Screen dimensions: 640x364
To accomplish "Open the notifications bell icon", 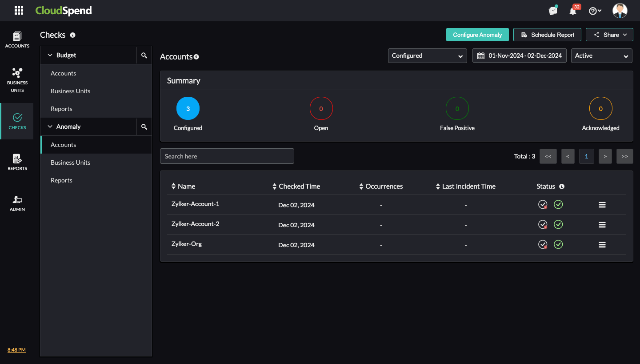I will pos(573,11).
